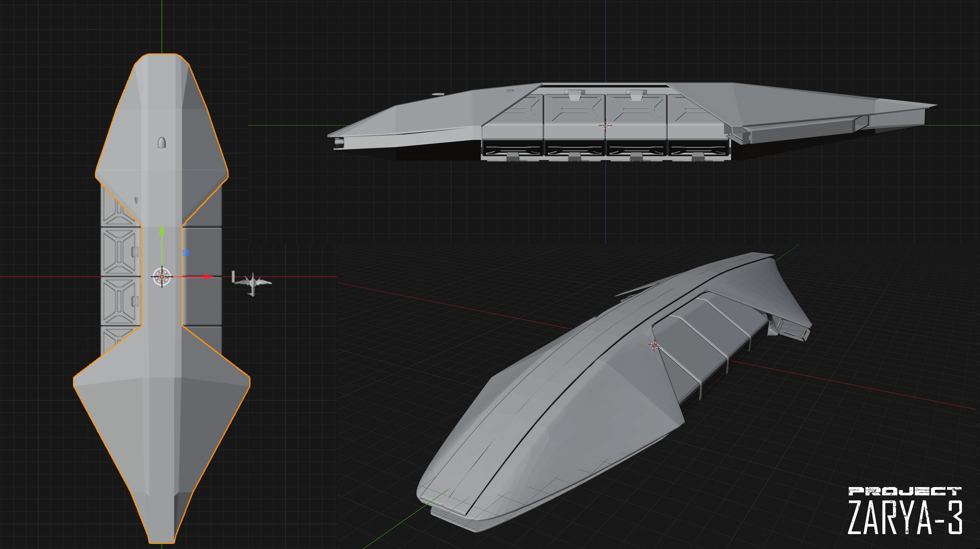Click the green Y-axis move gizmo arrow
980x549 pixels.
[162, 231]
